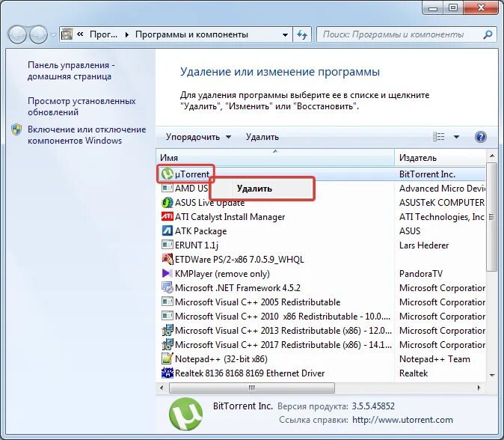Viewport: 504px width, 440px height.
Task: Click the shield icon beside Windows components
Action: [x=16, y=129]
